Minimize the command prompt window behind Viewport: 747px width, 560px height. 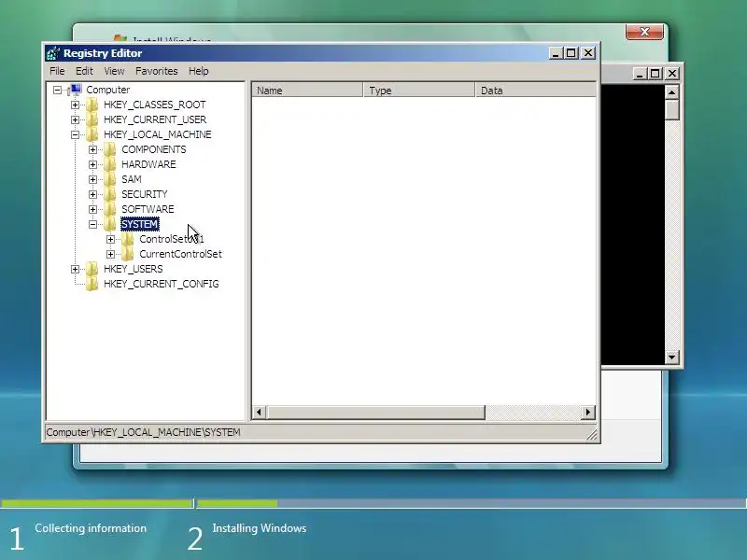click(640, 74)
